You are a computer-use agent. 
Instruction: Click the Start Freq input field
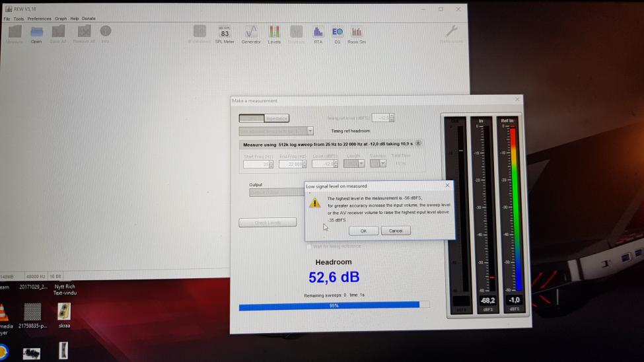pos(256,164)
